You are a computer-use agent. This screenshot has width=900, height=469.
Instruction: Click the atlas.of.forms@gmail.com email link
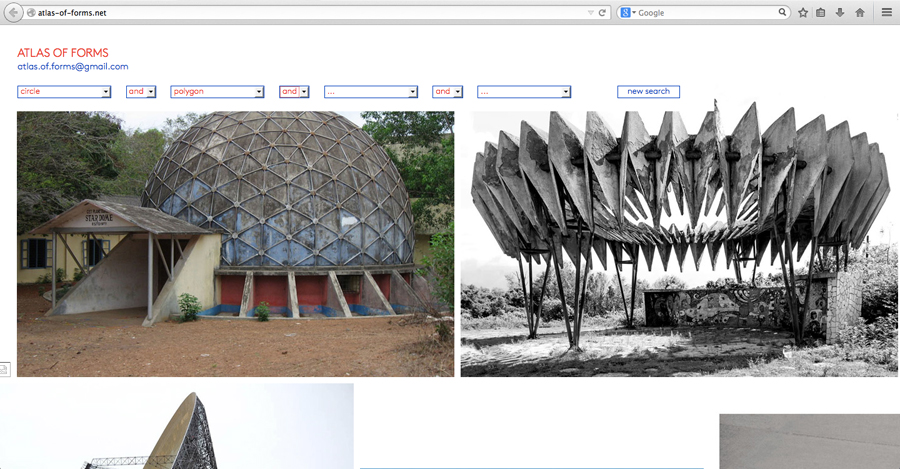point(73,67)
